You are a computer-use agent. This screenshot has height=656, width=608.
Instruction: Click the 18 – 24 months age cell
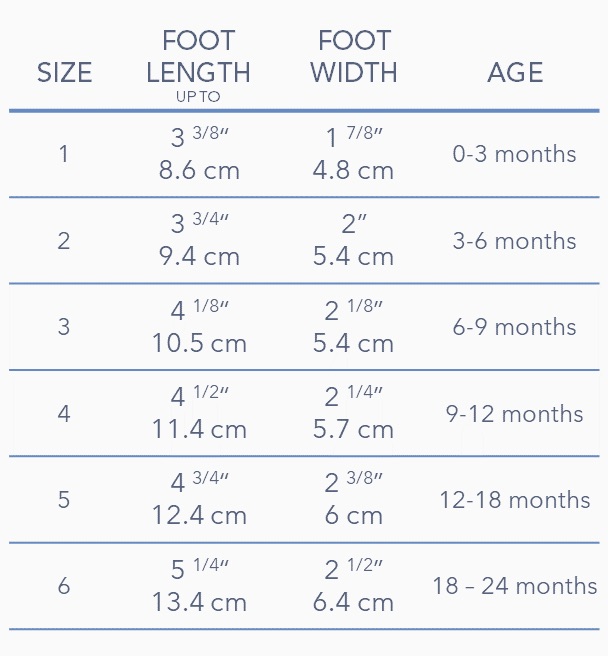coord(514,586)
